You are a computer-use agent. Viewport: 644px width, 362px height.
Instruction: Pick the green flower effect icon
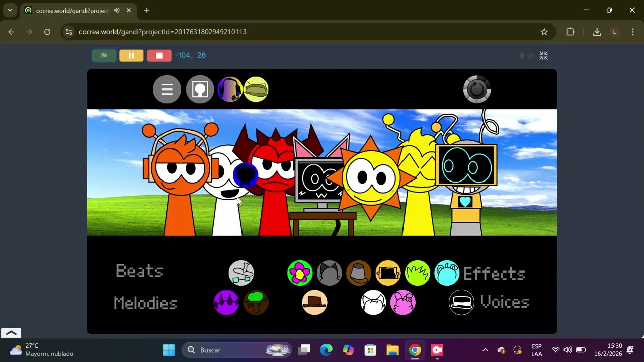tap(300, 273)
